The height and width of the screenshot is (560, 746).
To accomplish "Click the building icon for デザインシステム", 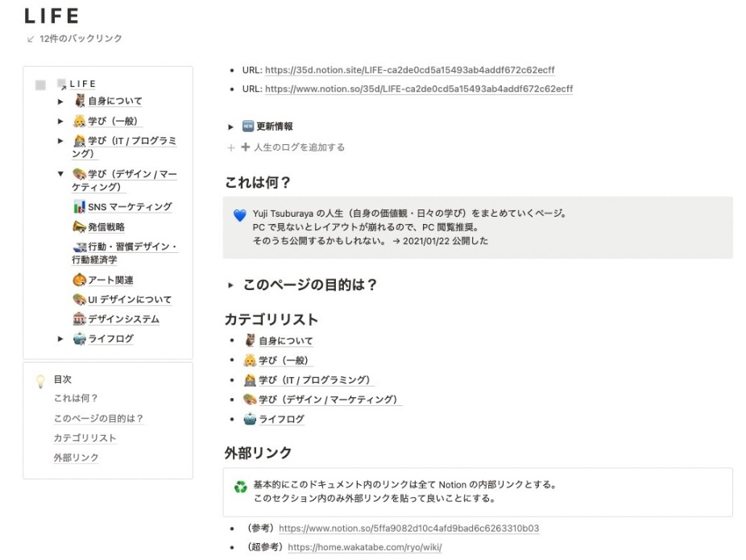I will pos(79,319).
